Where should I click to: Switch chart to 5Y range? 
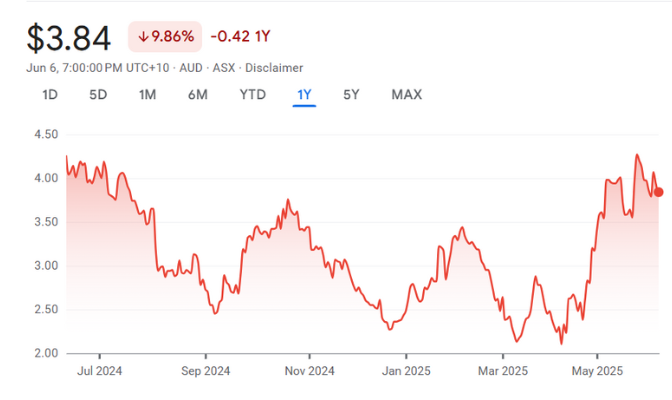tap(351, 95)
